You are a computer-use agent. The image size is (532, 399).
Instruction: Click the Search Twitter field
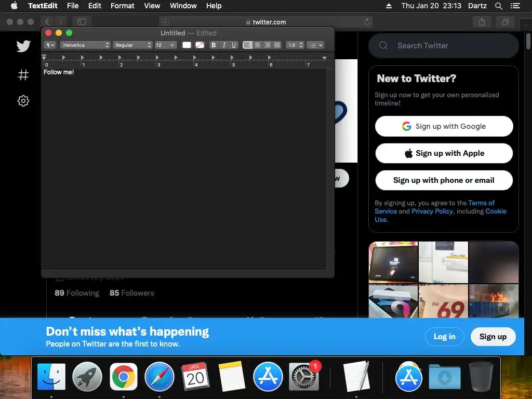pos(444,46)
